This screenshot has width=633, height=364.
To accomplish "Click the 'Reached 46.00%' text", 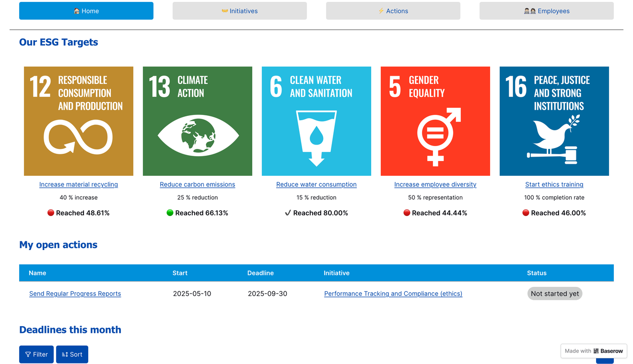I will [x=559, y=213].
